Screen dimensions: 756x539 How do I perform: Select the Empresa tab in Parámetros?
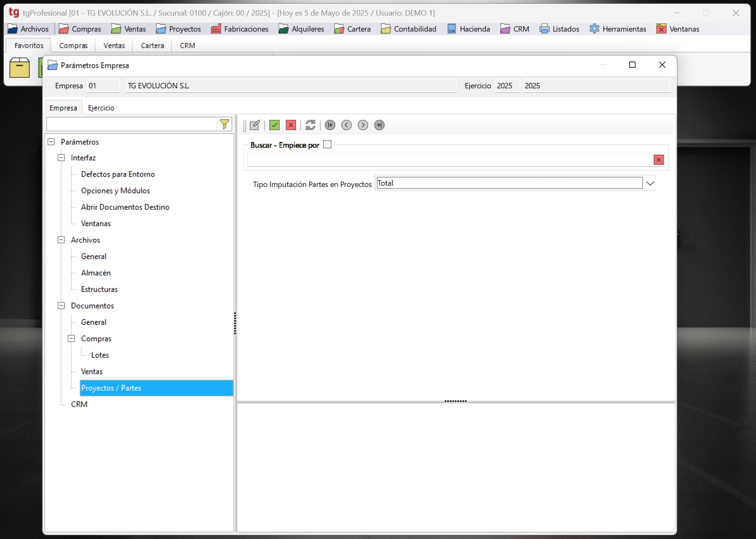click(x=63, y=108)
